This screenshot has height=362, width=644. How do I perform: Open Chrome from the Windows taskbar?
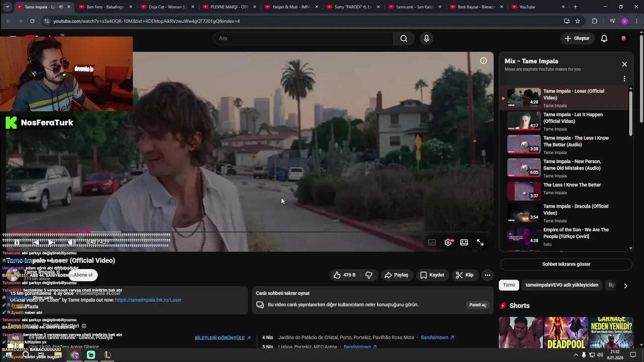tap(75, 355)
